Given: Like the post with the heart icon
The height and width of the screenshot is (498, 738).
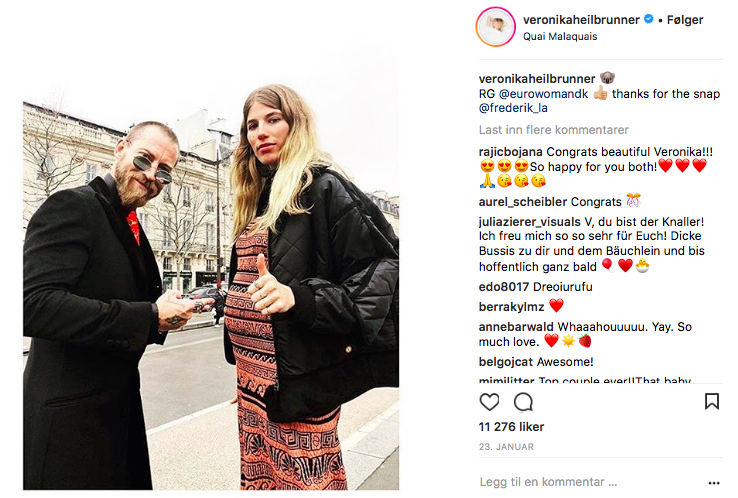Looking at the screenshot, I should [x=489, y=402].
